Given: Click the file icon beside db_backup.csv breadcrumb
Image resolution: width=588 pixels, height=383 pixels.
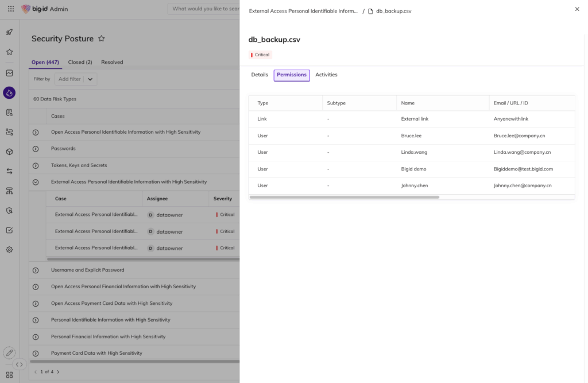Looking at the screenshot, I should click(370, 11).
